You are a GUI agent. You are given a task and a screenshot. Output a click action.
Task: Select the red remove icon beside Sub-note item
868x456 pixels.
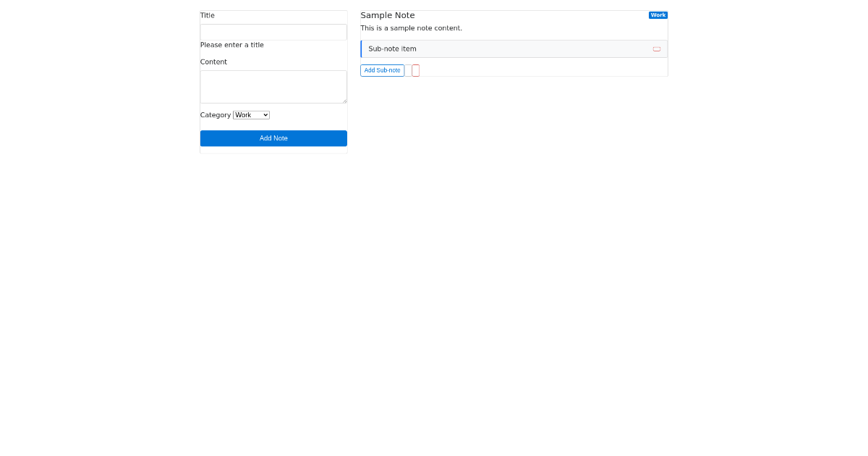[x=657, y=48]
